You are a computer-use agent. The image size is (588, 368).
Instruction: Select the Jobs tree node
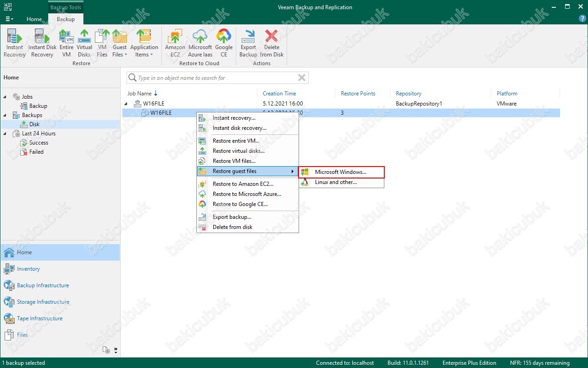point(27,97)
